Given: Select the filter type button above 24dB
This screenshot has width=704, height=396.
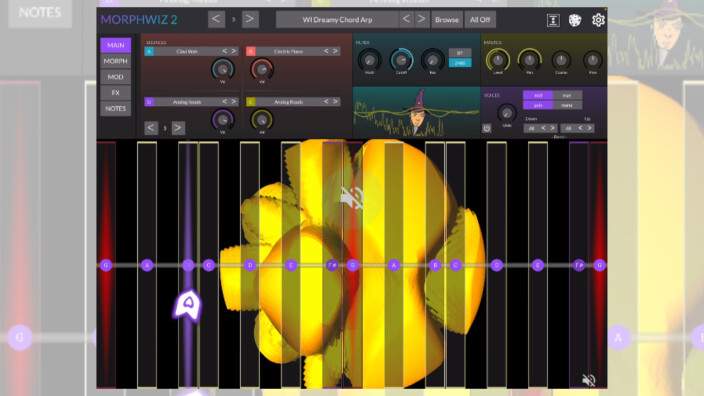Looking at the screenshot, I should tap(460, 53).
